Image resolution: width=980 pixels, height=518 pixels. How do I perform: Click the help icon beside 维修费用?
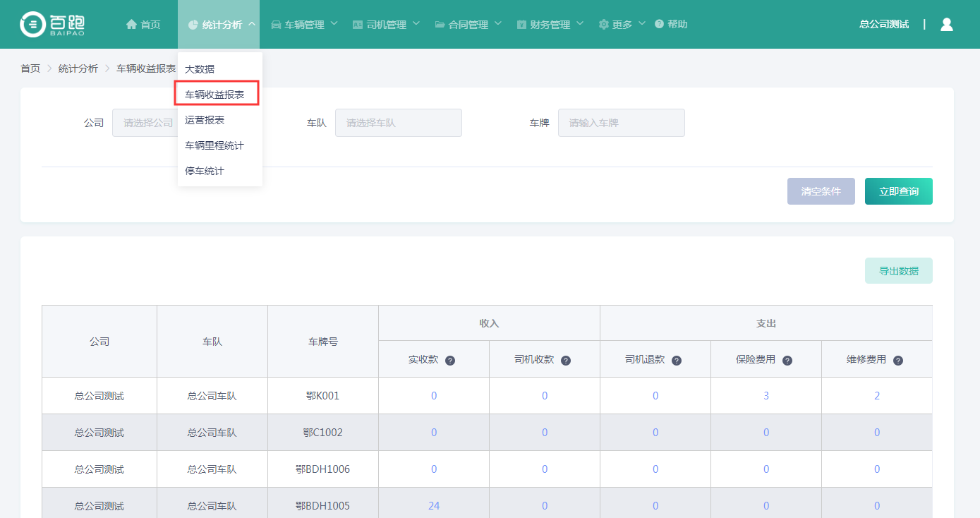coord(898,361)
